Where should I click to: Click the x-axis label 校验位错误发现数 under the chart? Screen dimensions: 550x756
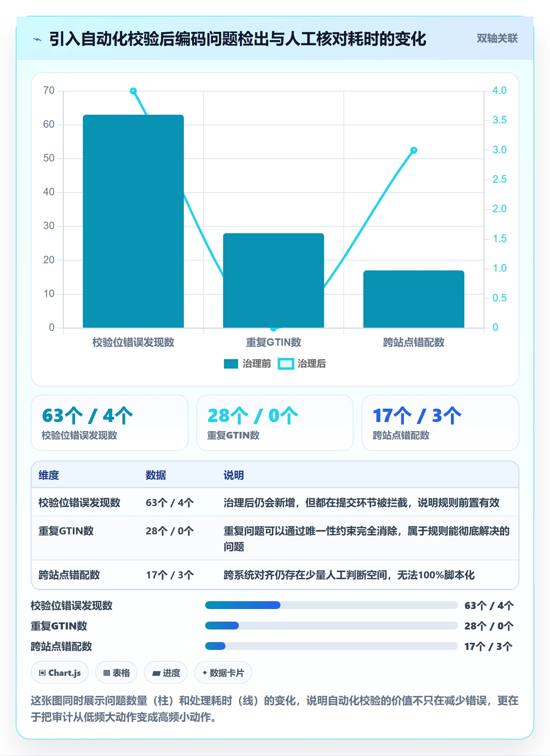tap(133, 342)
